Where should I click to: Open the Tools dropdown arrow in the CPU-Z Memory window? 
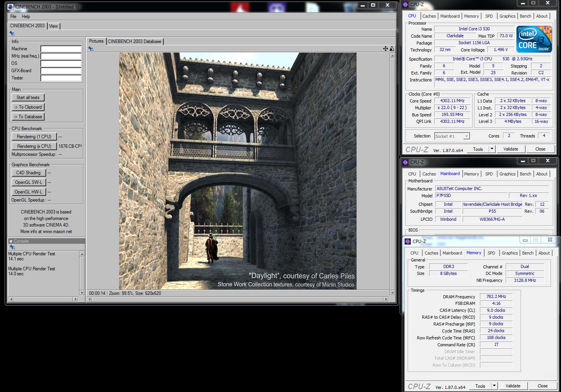click(494, 386)
